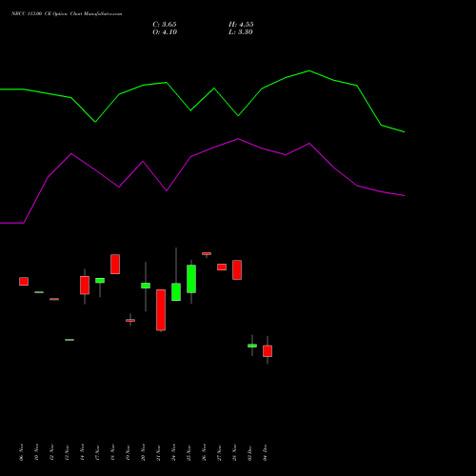Viewport: 476px width, 476px height.
Task: Click the 14 Nov date axis label
Action: tap(82, 452)
